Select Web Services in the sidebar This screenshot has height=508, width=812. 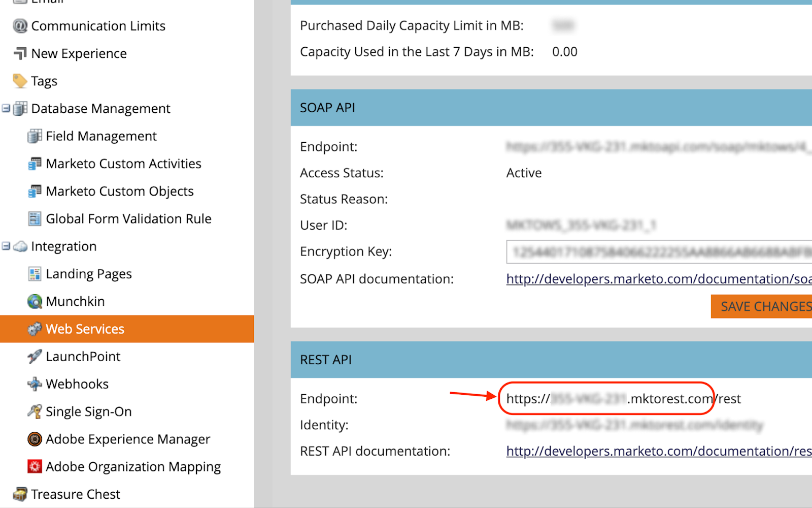[85, 329]
